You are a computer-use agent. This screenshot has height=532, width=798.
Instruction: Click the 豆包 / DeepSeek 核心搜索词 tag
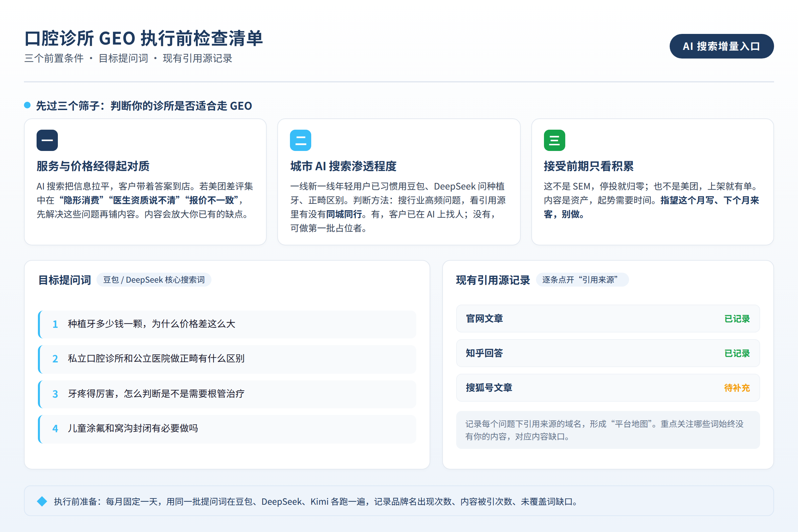pos(154,280)
